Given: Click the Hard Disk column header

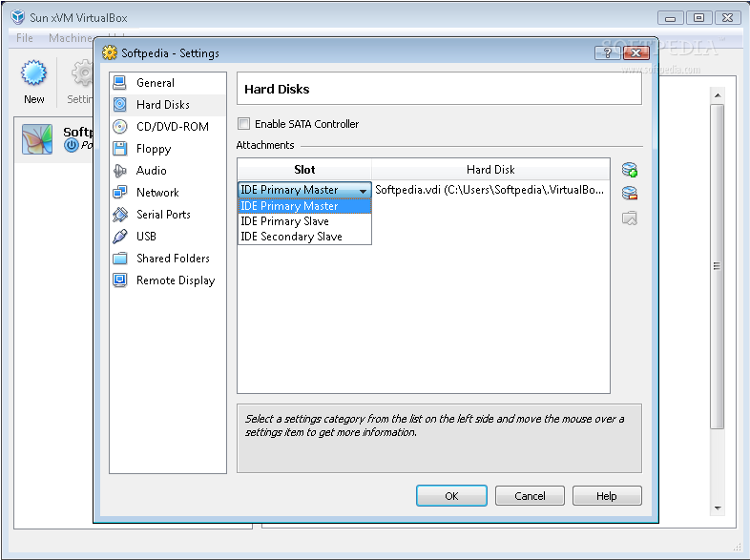Looking at the screenshot, I should coord(490,170).
